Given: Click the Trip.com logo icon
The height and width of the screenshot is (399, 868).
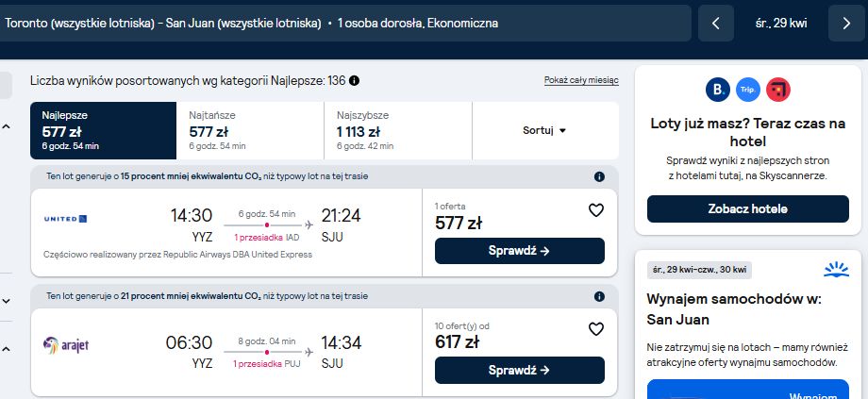Looking at the screenshot, I should tap(748, 90).
